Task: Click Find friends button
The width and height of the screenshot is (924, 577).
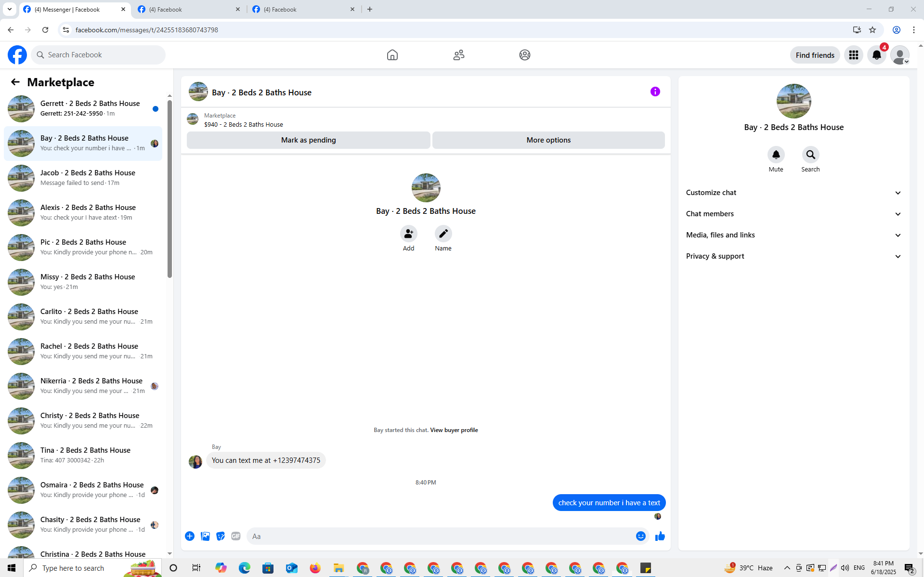Action: point(815,55)
